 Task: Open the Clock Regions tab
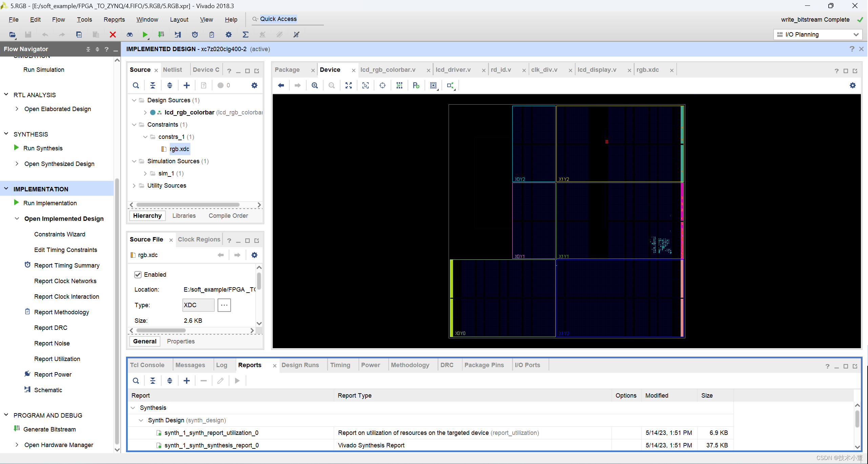click(199, 239)
